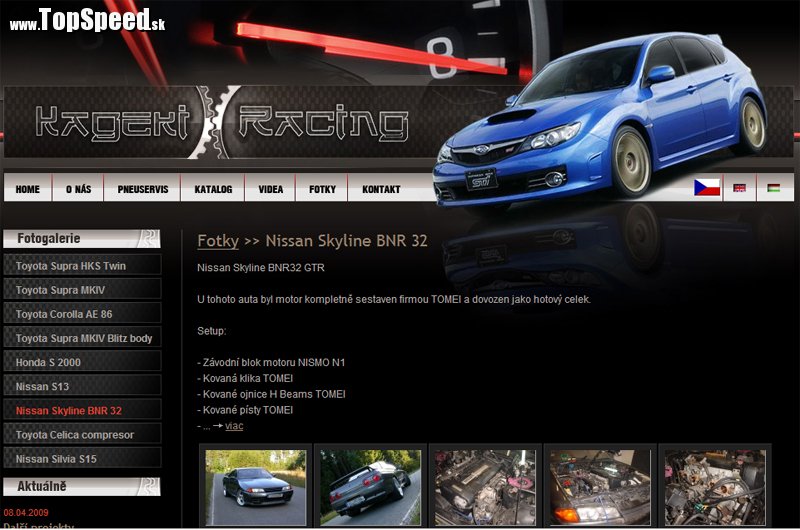Open the KATALOG menu item
The image size is (800, 530).
(213, 189)
